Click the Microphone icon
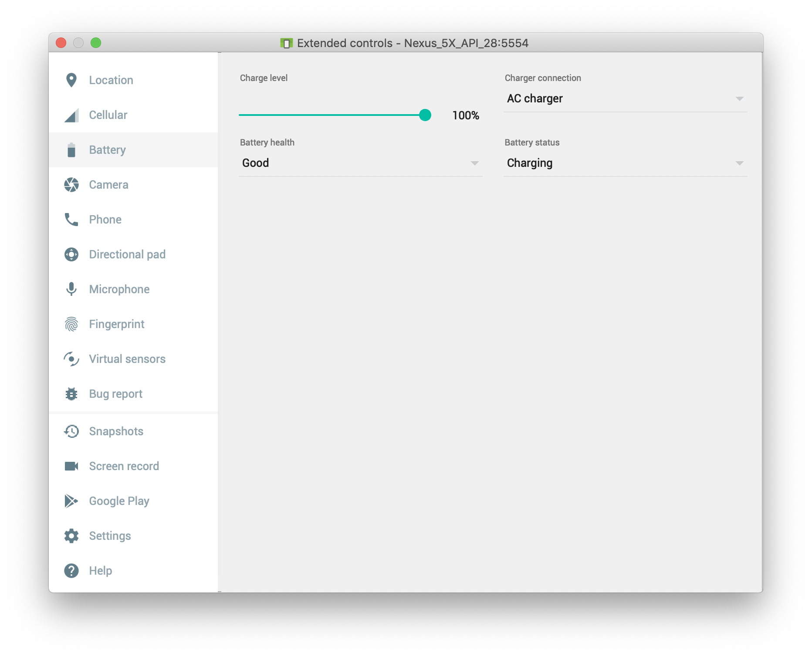The width and height of the screenshot is (812, 657). click(71, 289)
